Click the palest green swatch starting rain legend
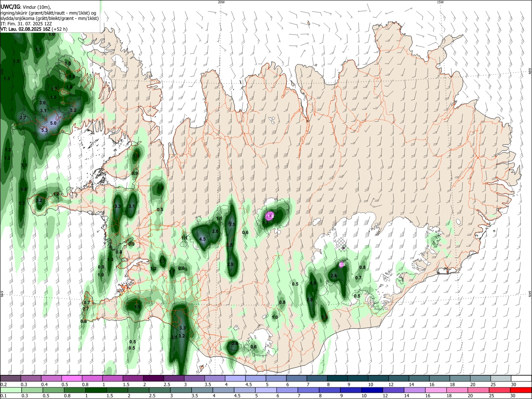 tap(10, 390)
